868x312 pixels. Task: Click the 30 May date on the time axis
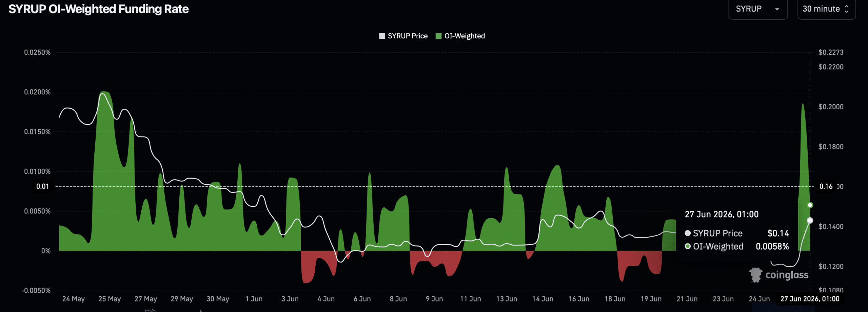218,299
